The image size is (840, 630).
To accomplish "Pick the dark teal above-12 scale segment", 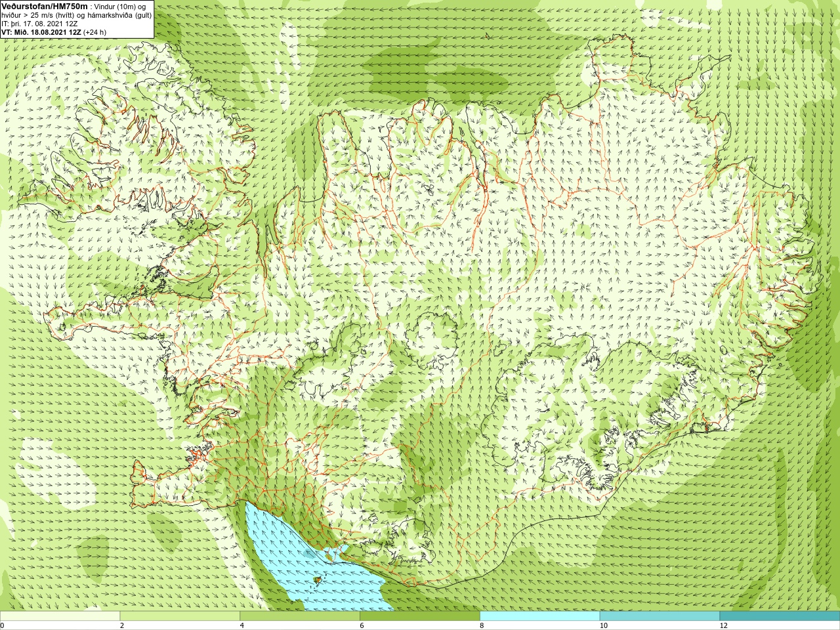I will [x=780, y=616].
